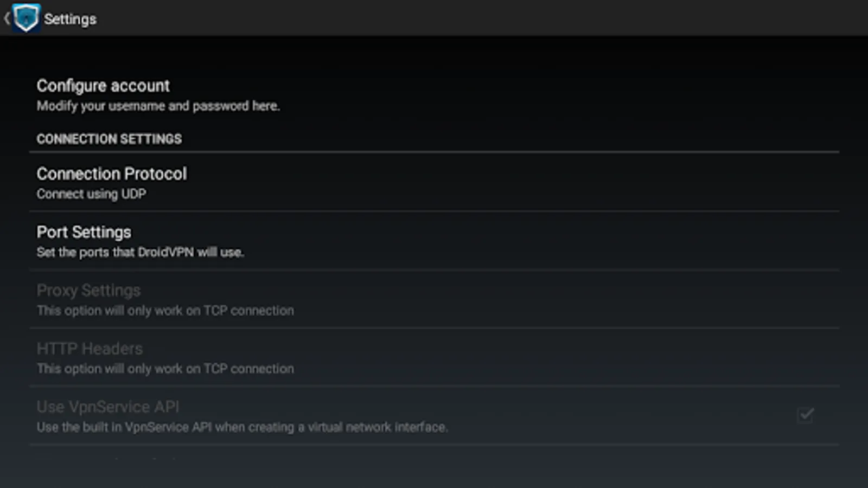Click the DroidVPN shield logo icon
This screenshot has width=868, height=488.
(x=26, y=18)
